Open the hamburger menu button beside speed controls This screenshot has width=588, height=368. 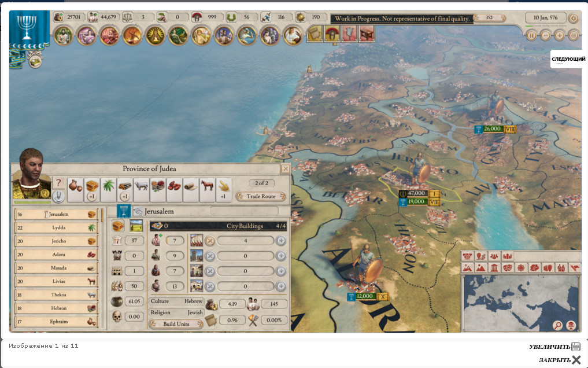pos(574,36)
